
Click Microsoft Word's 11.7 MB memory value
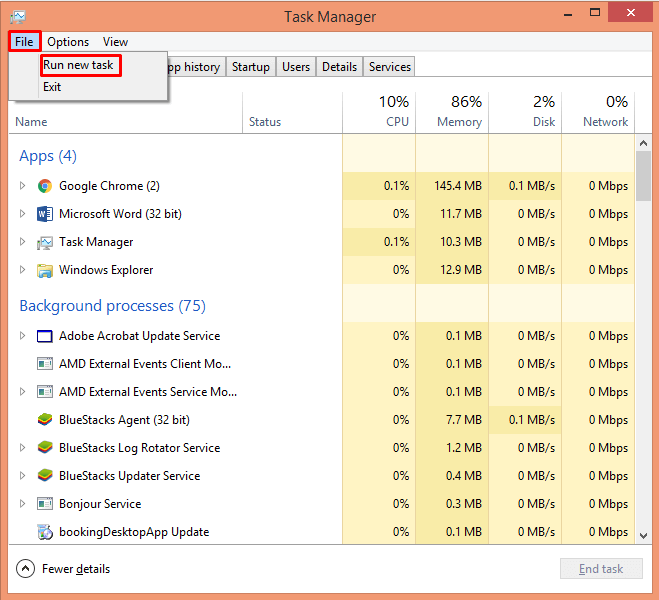coord(461,214)
